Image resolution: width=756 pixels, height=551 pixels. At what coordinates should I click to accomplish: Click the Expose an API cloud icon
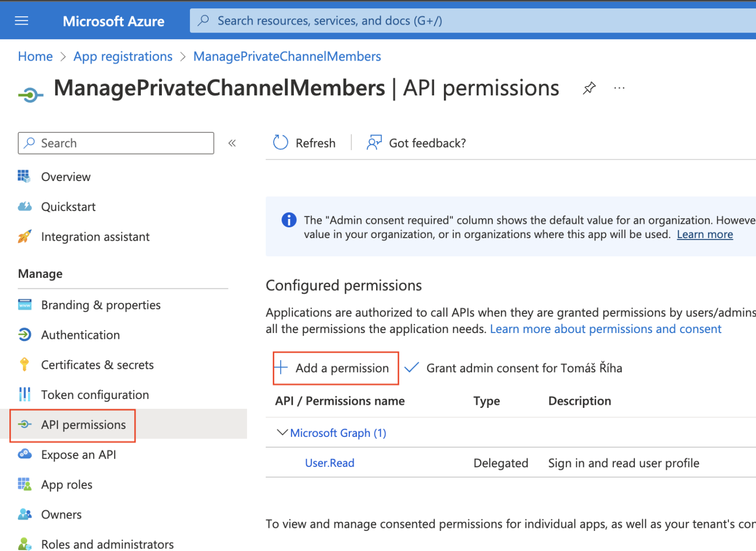coord(25,454)
